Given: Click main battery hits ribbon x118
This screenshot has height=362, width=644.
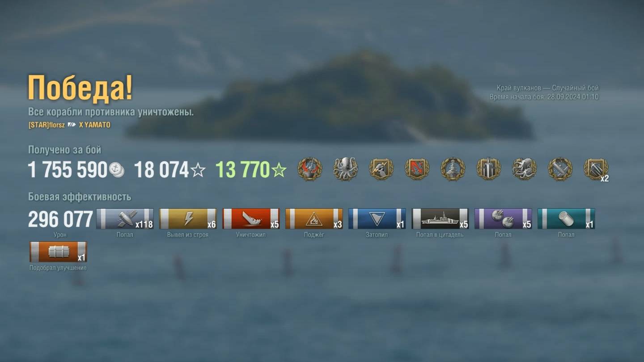Looking at the screenshot, I should [125, 219].
